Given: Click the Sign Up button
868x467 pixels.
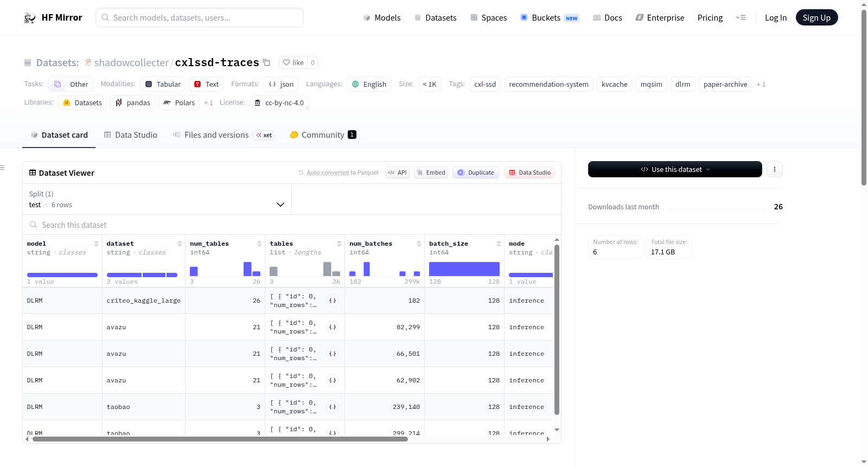Looking at the screenshot, I should (x=816, y=18).
